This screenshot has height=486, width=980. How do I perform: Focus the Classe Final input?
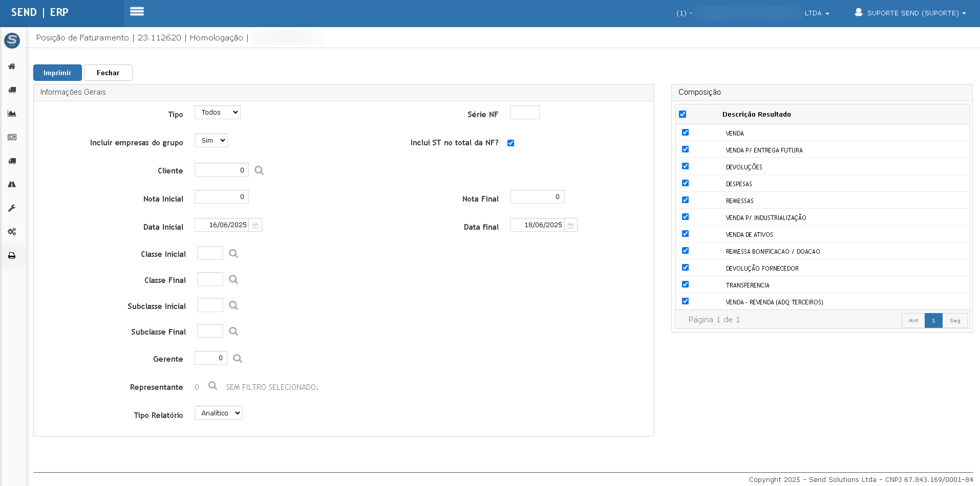pyautogui.click(x=210, y=279)
